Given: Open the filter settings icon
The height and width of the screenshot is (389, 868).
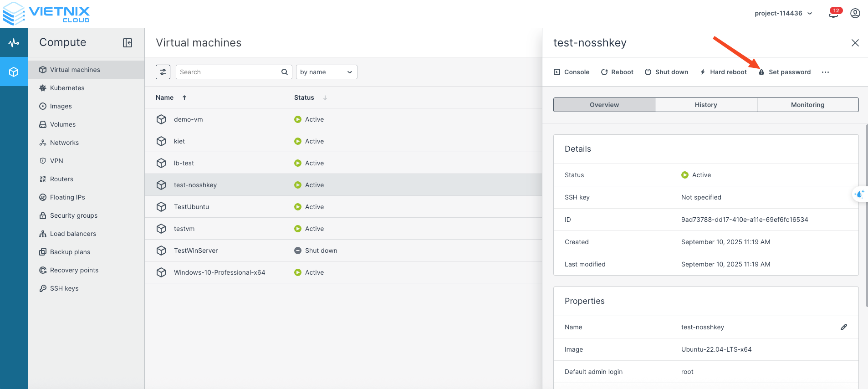Looking at the screenshot, I should point(163,72).
